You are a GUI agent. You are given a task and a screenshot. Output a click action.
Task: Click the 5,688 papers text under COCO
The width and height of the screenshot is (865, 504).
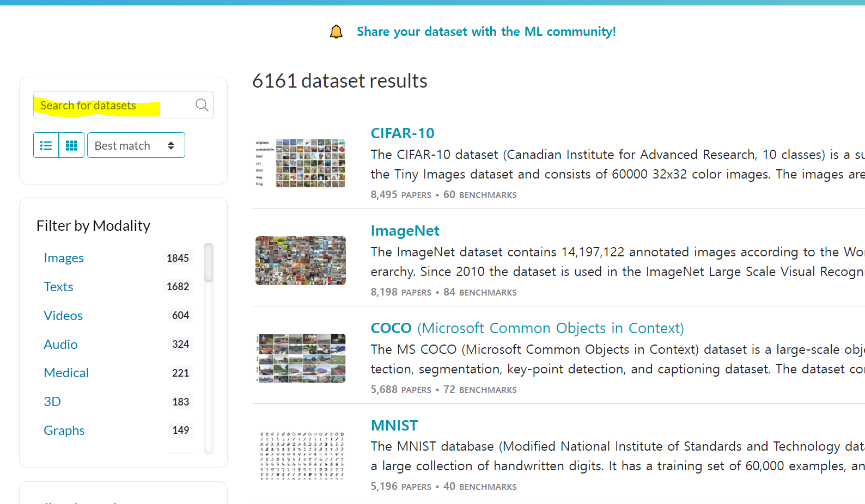[401, 390]
